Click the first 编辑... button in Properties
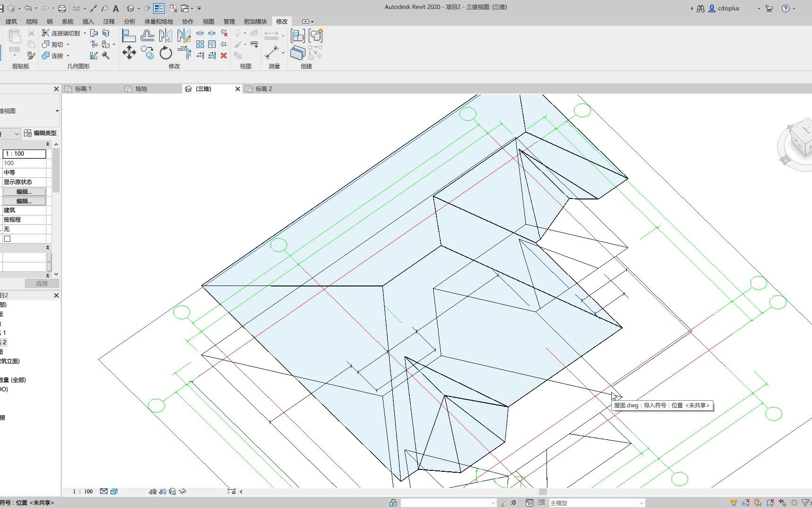Image resolution: width=812 pixels, height=508 pixels. click(x=24, y=191)
